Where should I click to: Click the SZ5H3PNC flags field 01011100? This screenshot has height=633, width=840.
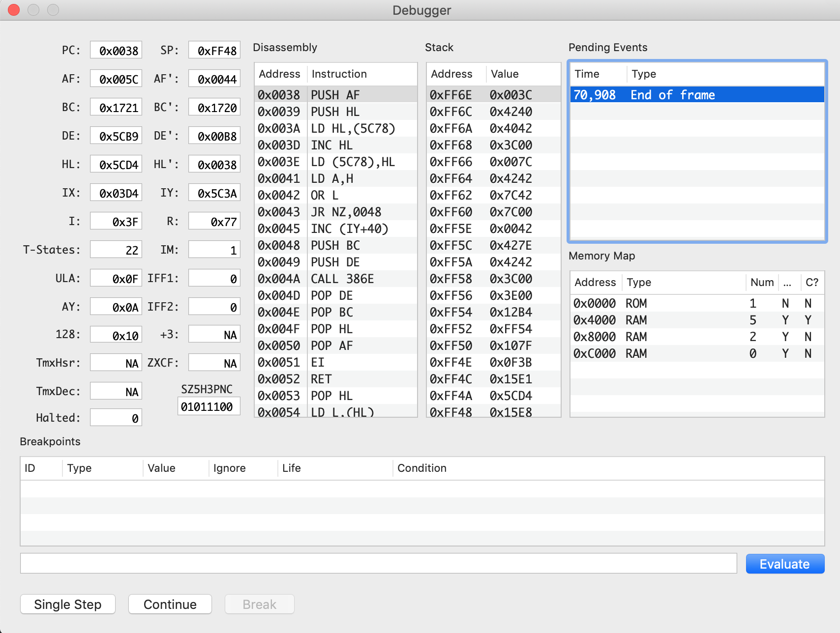tap(209, 406)
